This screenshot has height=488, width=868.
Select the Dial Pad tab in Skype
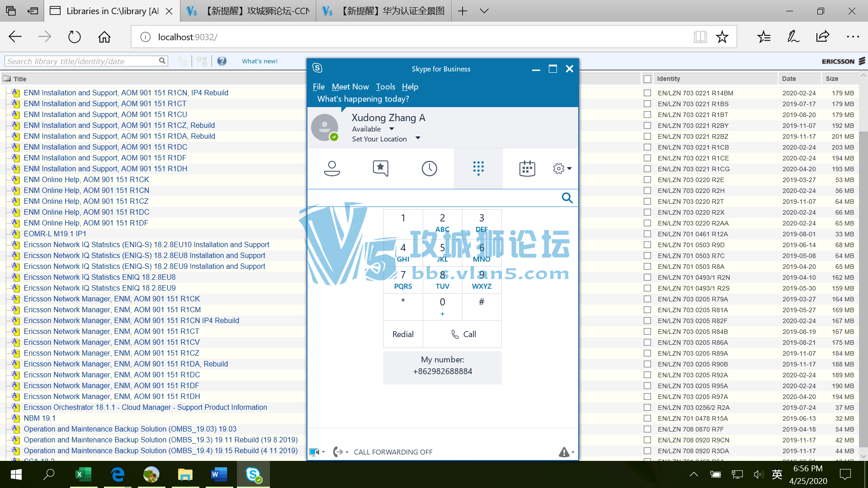click(478, 169)
